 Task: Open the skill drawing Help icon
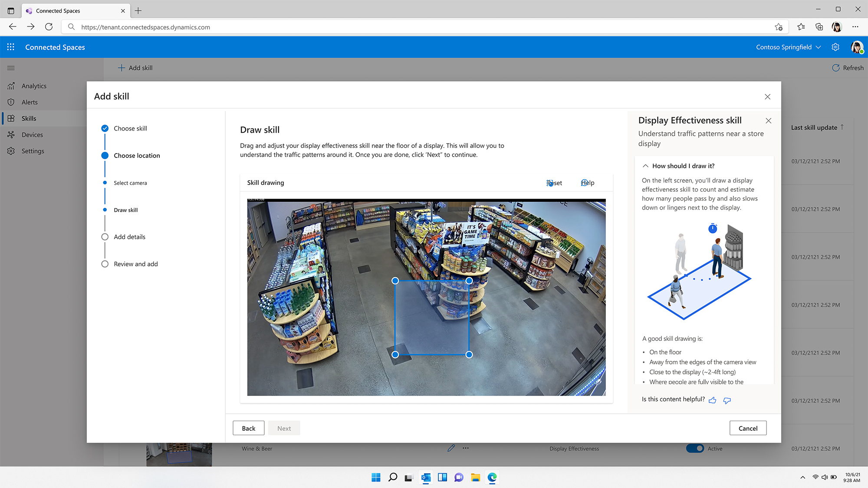[585, 183]
